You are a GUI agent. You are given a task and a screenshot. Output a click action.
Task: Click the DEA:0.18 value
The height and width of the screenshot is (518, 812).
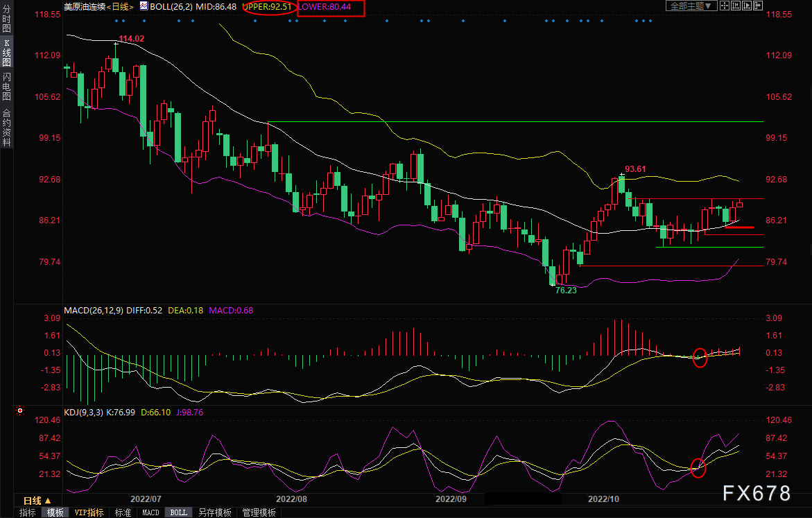(185, 310)
